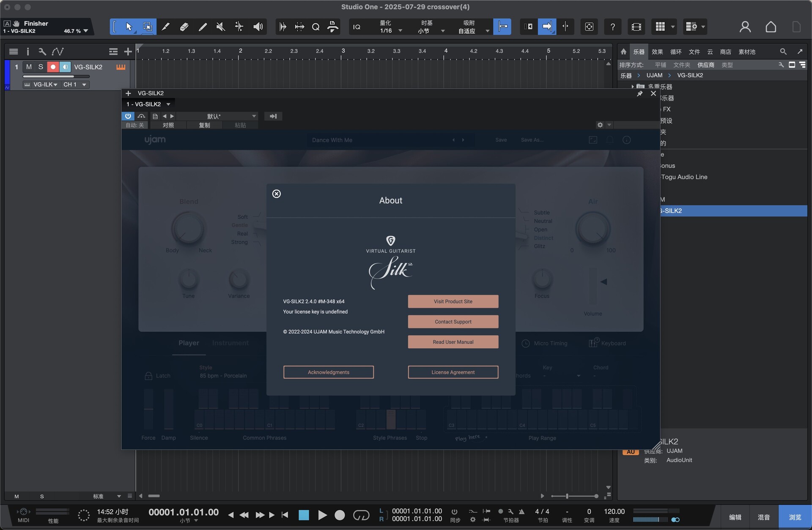The height and width of the screenshot is (530, 812).
Task: Search the browser with magnifier icon
Action: click(783, 52)
